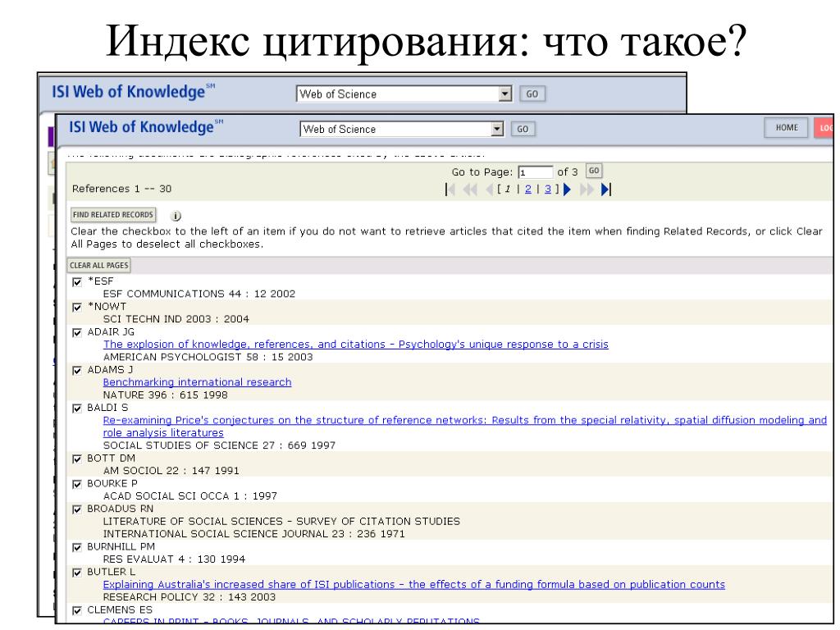This screenshot has height=630, width=840.
Task: Click 'RES EVALUAT 4 : 130 1994' text
Action: 174,559
